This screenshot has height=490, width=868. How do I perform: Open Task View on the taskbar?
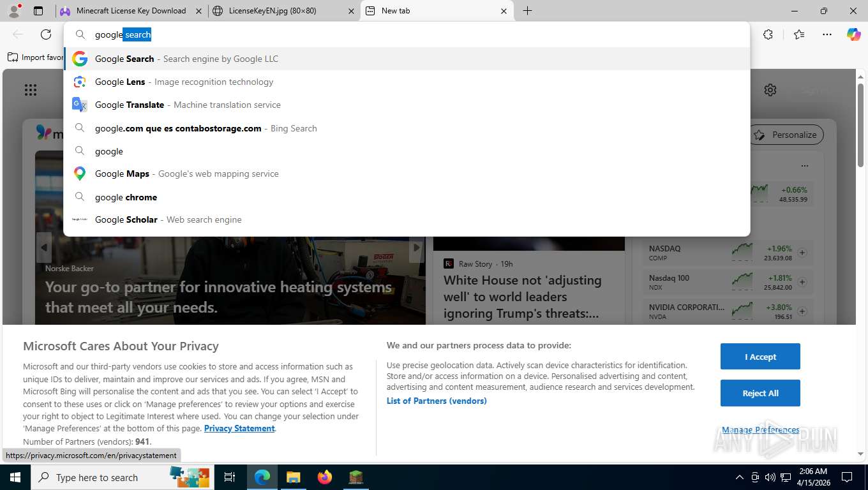point(230,477)
